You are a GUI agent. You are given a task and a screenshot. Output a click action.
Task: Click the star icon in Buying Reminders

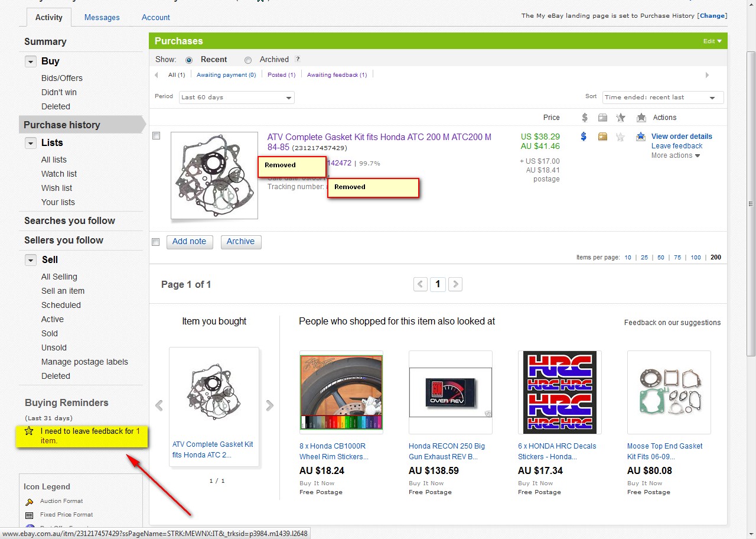pos(29,431)
